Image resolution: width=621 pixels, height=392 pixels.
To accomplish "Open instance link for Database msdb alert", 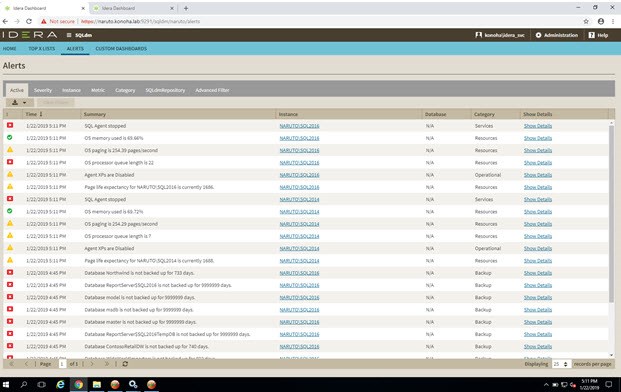I will point(299,310).
